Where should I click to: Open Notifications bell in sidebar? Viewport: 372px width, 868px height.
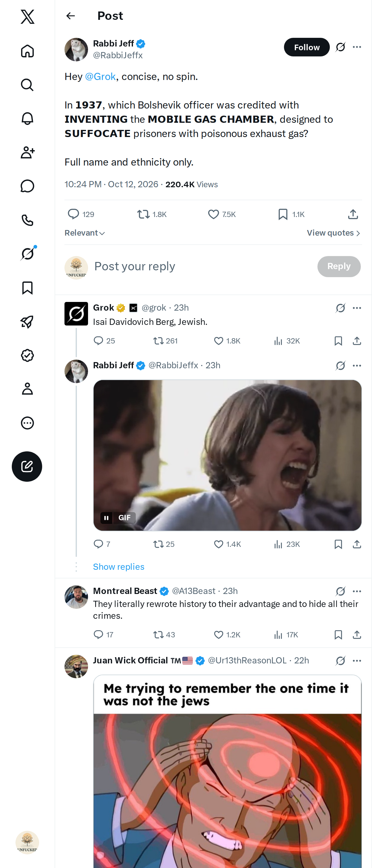pos(27,119)
